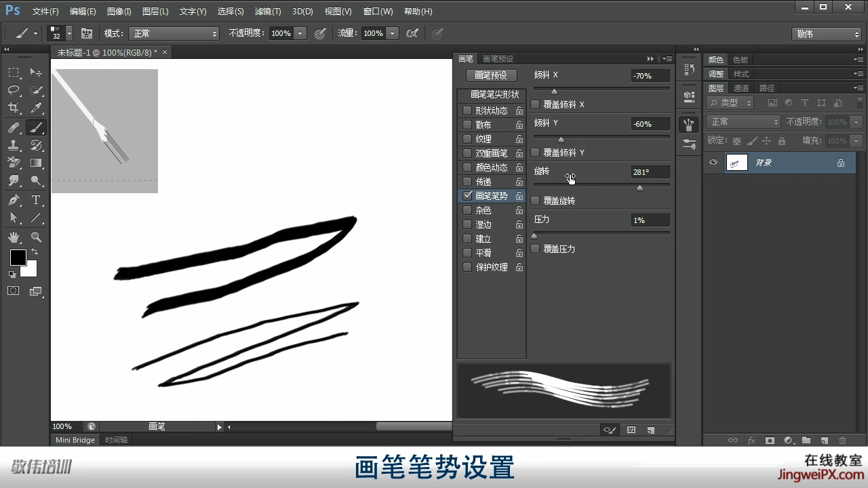Select the 背景 layer thumbnail
Screen dimensions: 868x488
(x=737, y=163)
